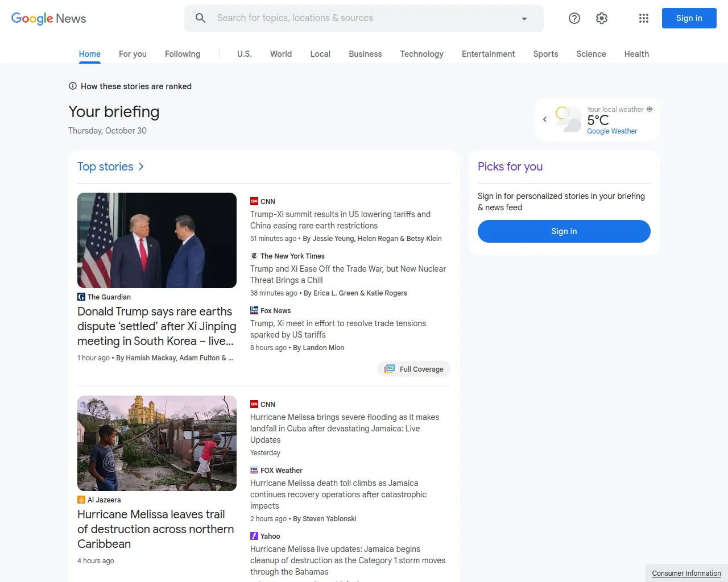Viewport: 728px width, 582px height.
Task: Click the Fox News source icon
Action: point(254,310)
